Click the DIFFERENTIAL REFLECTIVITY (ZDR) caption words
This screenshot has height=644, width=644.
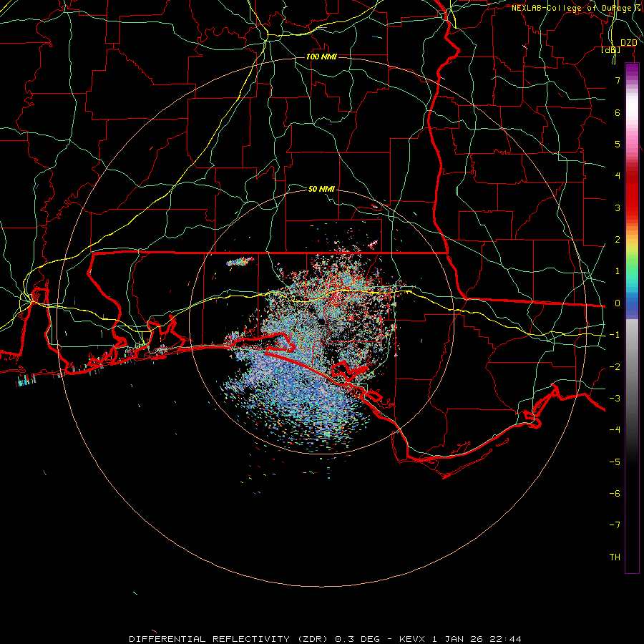[x=230, y=639]
